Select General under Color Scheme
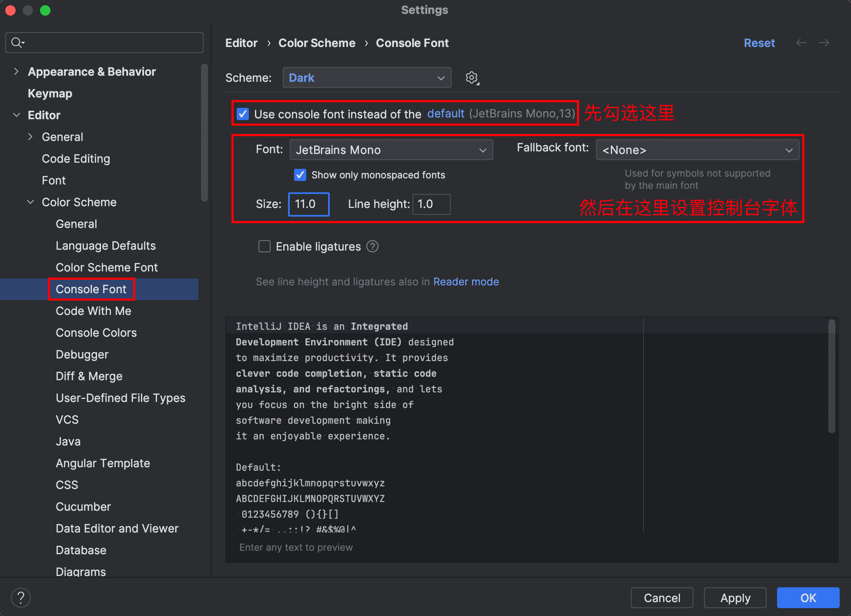Image resolution: width=851 pixels, height=616 pixels. pyautogui.click(x=76, y=224)
